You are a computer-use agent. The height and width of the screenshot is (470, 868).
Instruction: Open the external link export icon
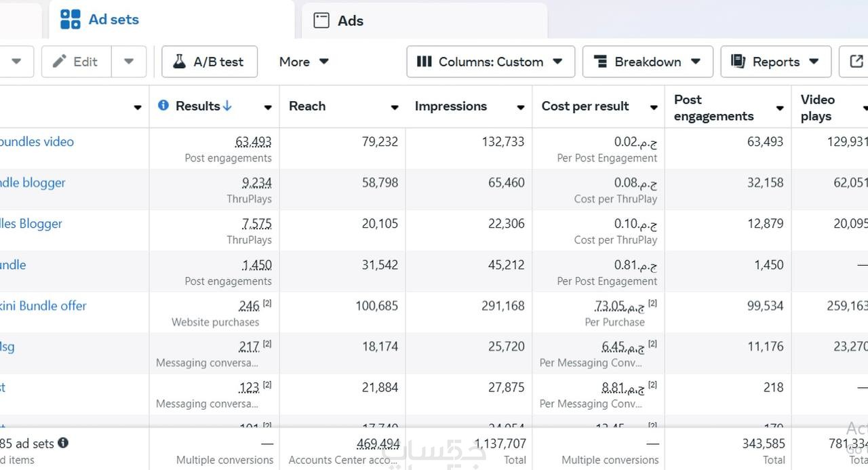[x=856, y=62]
